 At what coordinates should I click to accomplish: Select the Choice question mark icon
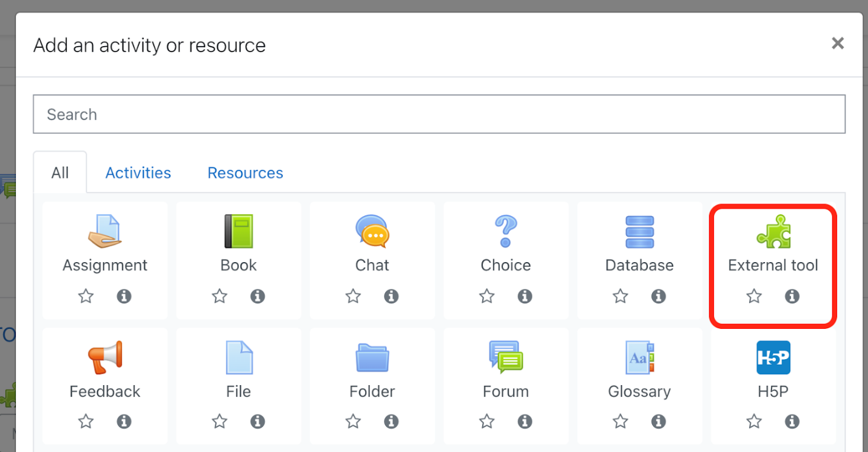[505, 231]
